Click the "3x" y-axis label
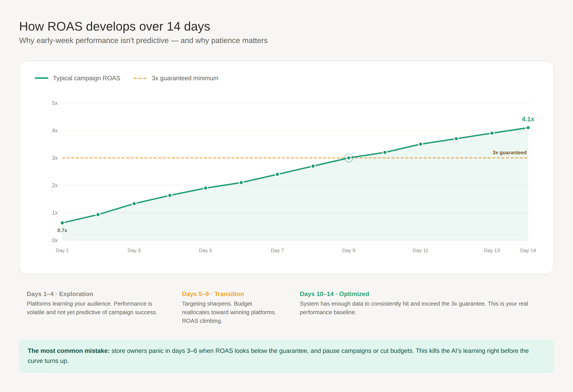The image size is (573, 392). coord(55,158)
